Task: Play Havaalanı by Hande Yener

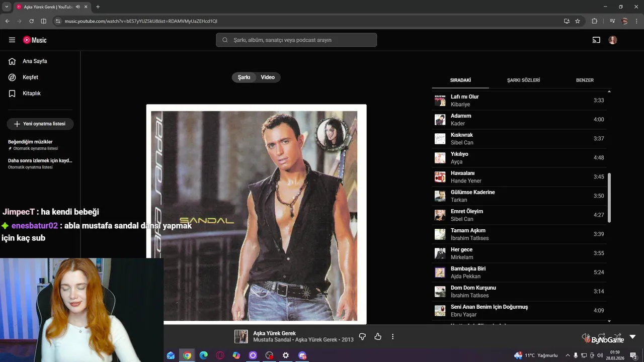Action: coord(519,177)
